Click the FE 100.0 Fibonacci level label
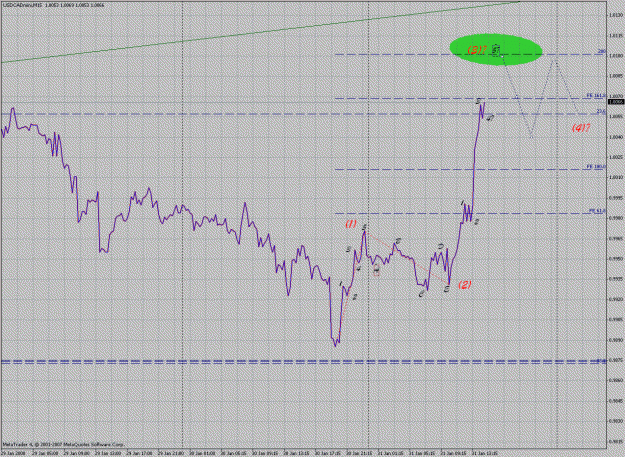Viewport: 625px width, 457px height. tap(596, 167)
